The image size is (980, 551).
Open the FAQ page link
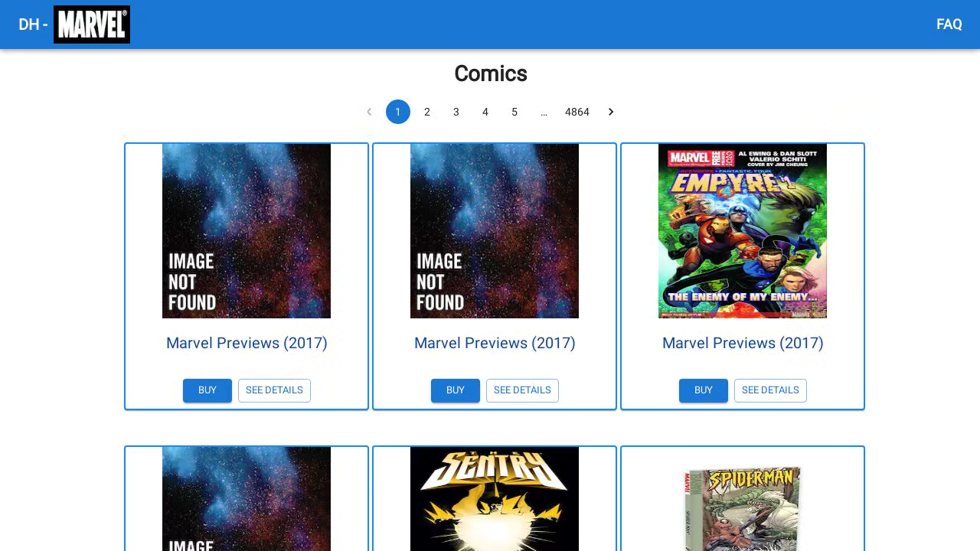coord(949,24)
